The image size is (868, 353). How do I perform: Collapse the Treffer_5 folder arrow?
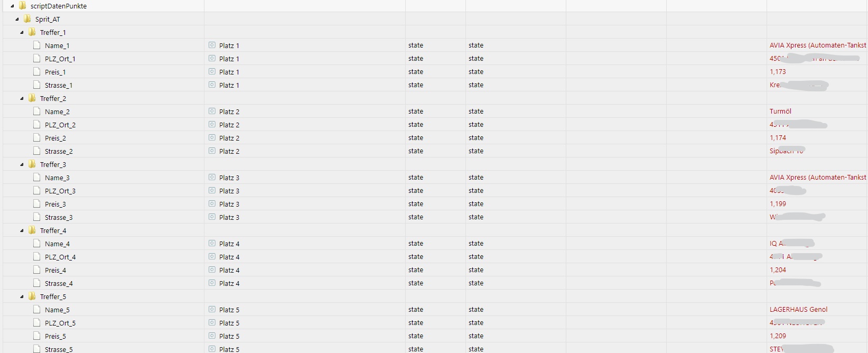click(22, 296)
